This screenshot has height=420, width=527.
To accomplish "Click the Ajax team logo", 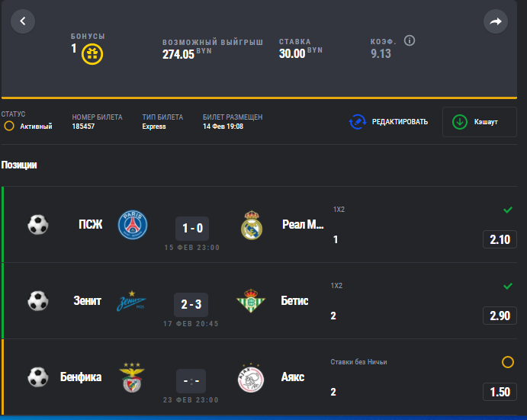I will (251, 378).
